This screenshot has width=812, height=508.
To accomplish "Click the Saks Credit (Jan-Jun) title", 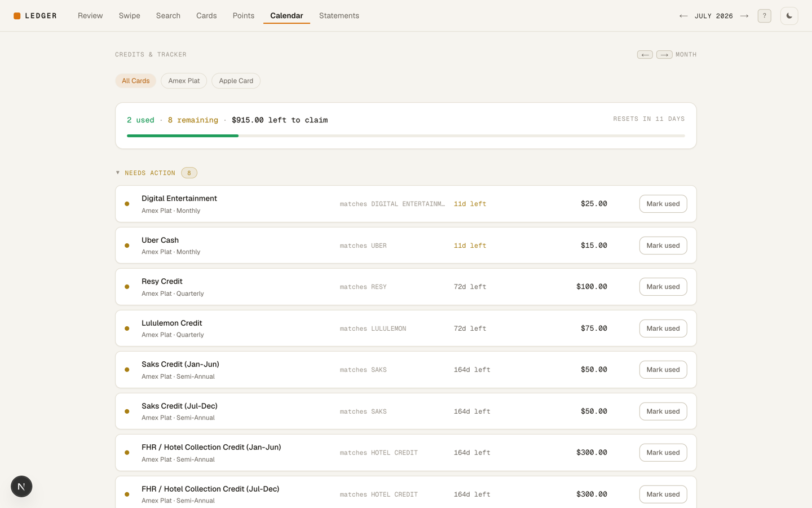I will 180,365.
